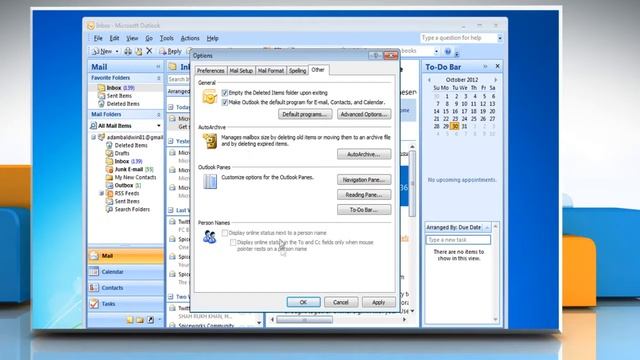
Task: Click the Folder List icon at navigation bottom
Action: pyautogui.click(x=140, y=320)
